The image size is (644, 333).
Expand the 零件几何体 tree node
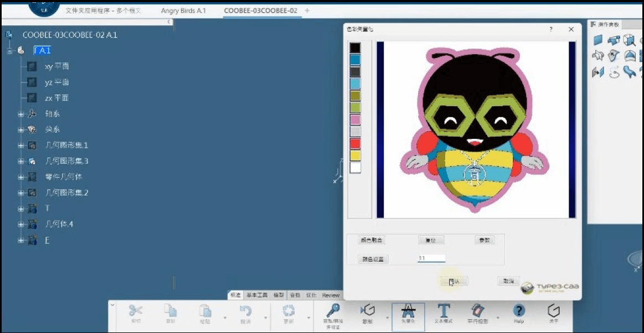click(20, 177)
